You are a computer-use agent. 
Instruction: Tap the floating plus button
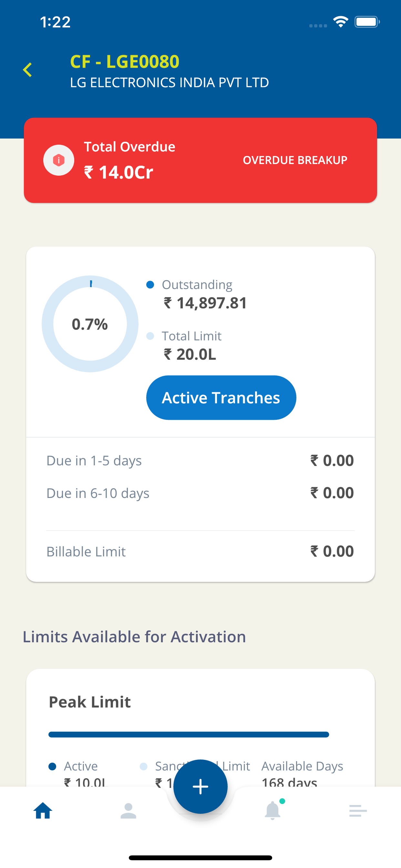coord(200,786)
